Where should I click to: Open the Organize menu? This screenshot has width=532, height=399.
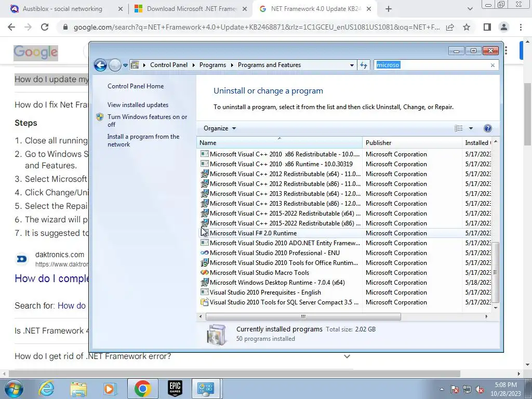(220, 128)
